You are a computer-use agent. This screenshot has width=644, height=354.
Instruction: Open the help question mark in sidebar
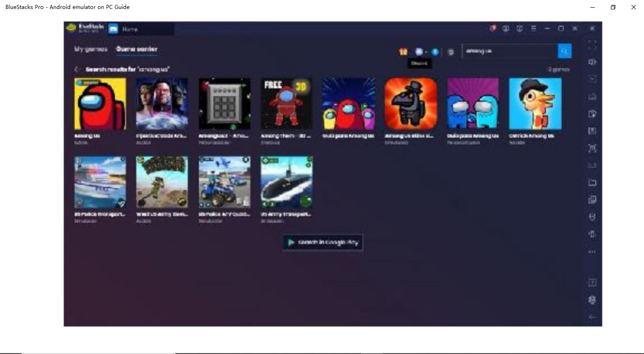pyautogui.click(x=592, y=282)
